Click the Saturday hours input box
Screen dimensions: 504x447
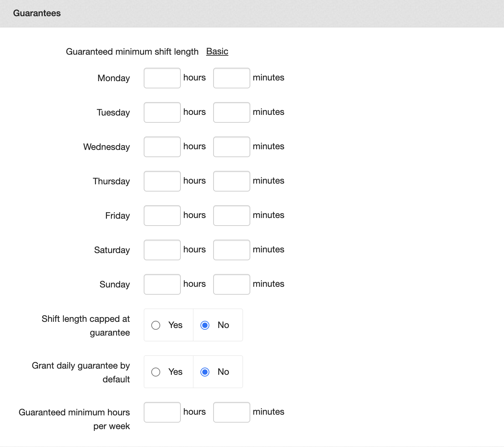(x=162, y=250)
